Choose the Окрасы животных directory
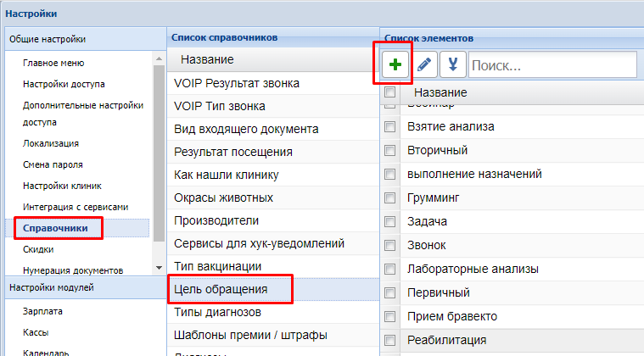This screenshot has width=644, height=356. [x=223, y=197]
